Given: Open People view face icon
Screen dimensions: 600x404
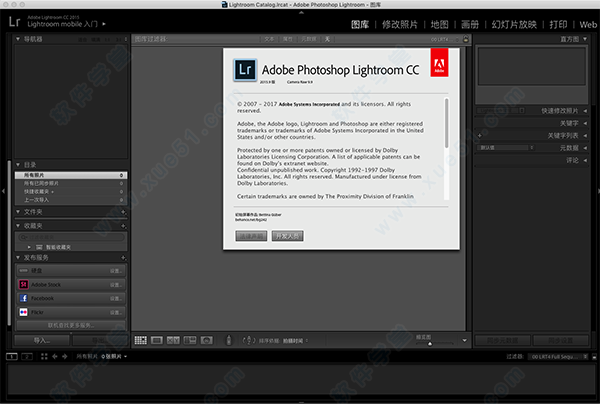Looking at the screenshot, I should 207,340.
